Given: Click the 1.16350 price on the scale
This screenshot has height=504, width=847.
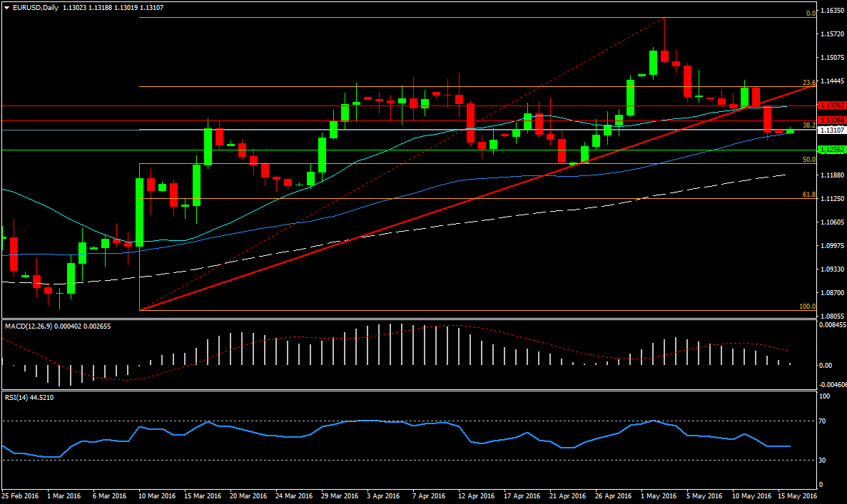Looking at the screenshot, I should [x=832, y=11].
